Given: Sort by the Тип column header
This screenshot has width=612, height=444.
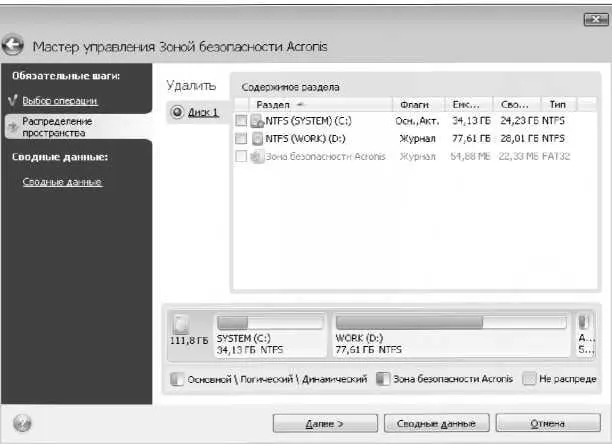Looking at the screenshot, I should 559,105.
